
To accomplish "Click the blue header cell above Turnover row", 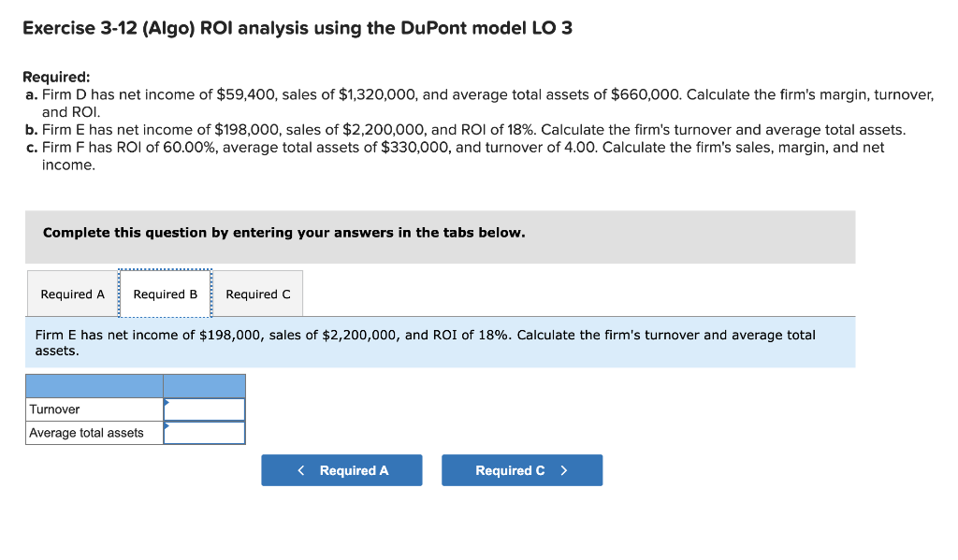I will (x=94, y=385).
